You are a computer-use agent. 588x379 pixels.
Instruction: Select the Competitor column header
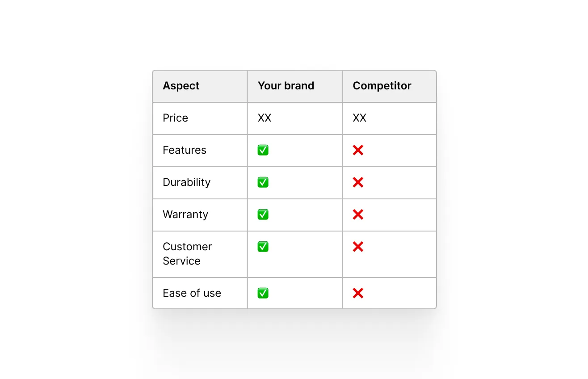point(382,86)
